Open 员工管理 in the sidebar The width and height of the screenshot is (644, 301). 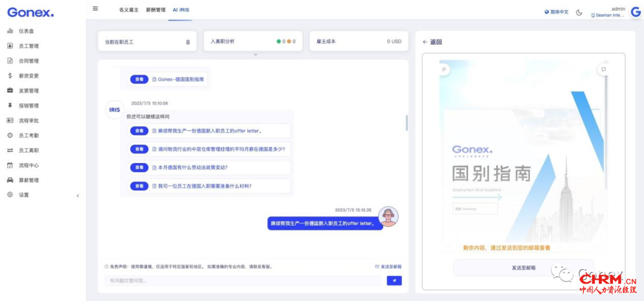click(29, 46)
